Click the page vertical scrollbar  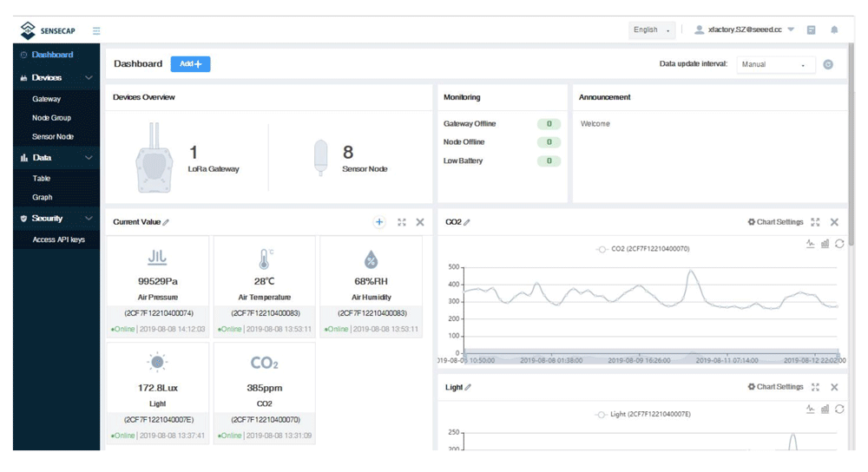[x=852, y=146]
